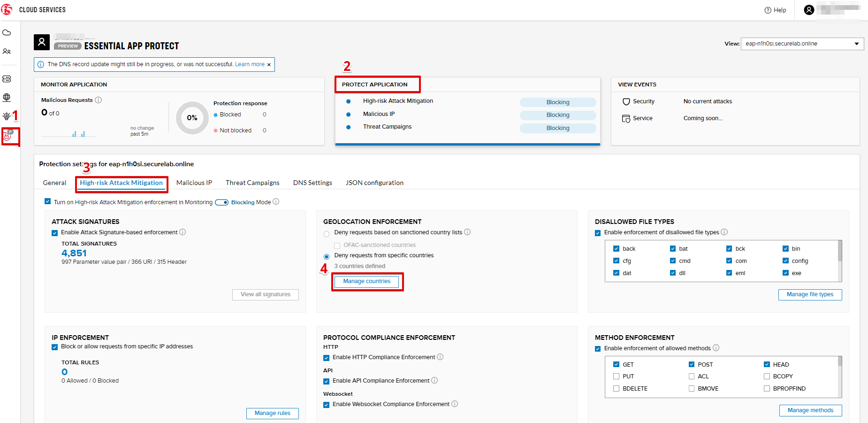Viewport: 868px width, 423px height.
Task: Click info icon beside Blocking Mode
Action: click(276, 201)
